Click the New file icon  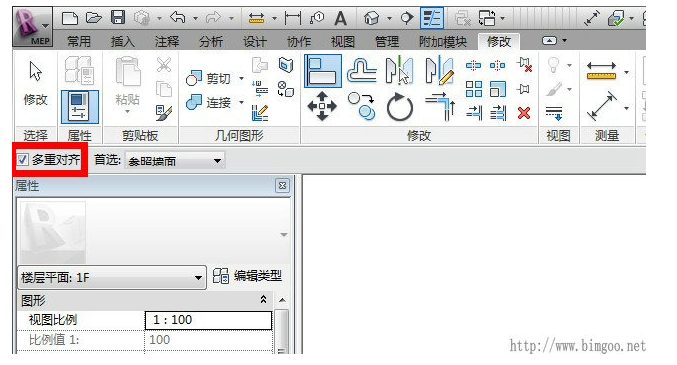click(70, 18)
